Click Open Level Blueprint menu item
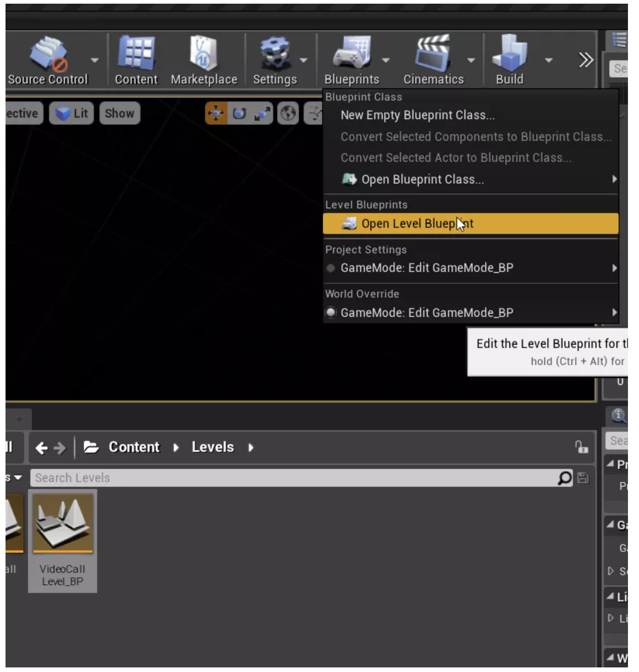Viewport: 639px width, 672px height. [x=471, y=224]
